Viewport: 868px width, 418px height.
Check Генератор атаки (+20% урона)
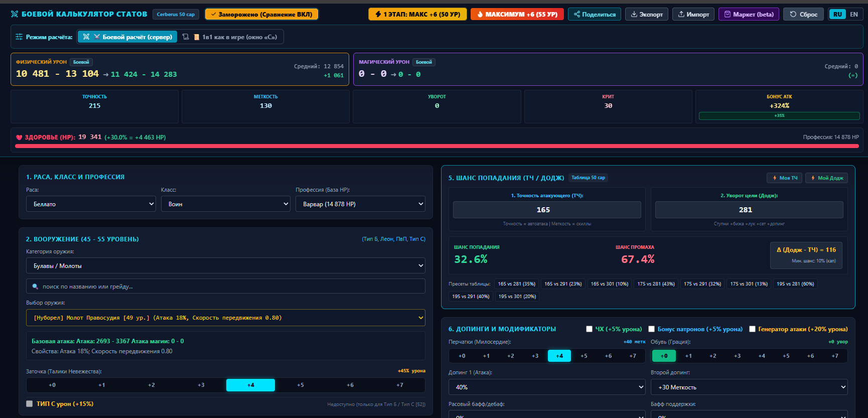point(752,329)
